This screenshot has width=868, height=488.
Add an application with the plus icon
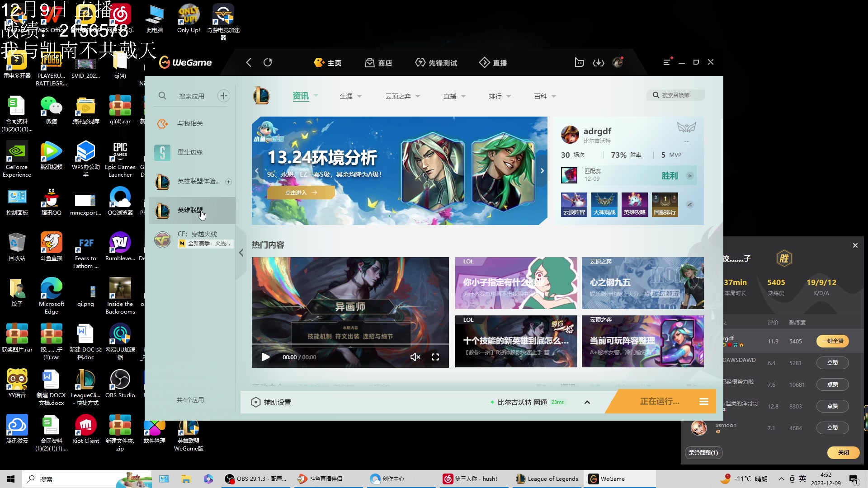224,96
